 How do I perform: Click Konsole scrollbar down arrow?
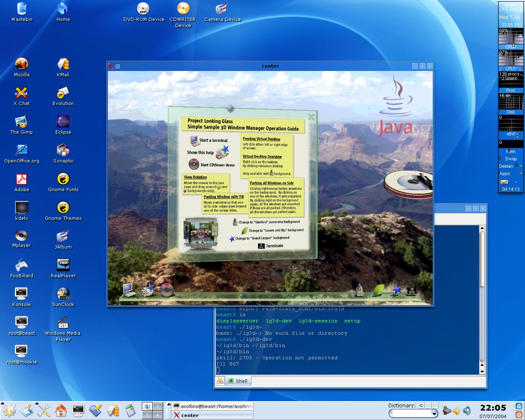[482, 372]
